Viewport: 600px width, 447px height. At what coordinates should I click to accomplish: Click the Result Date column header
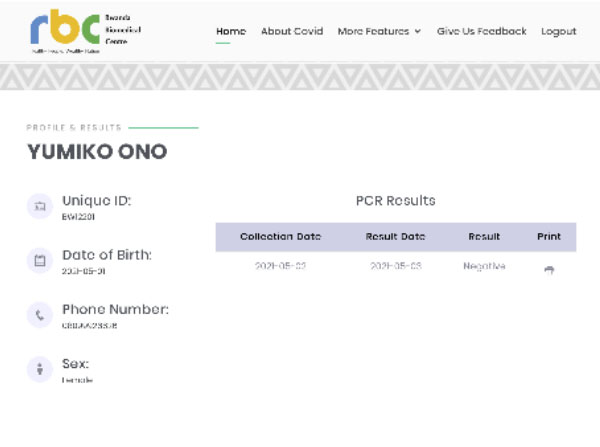pyautogui.click(x=395, y=237)
